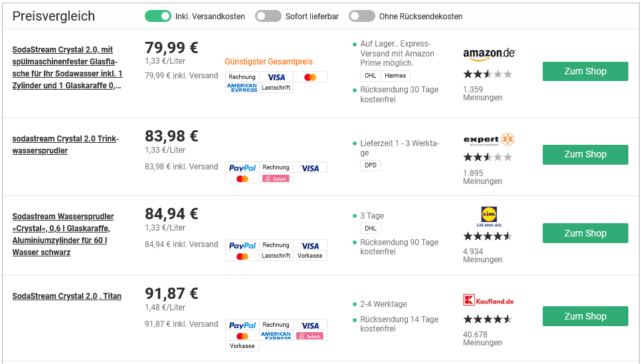Click the star rating under the Lidl logo
The height and width of the screenshot is (364, 641).
pyautogui.click(x=488, y=236)
